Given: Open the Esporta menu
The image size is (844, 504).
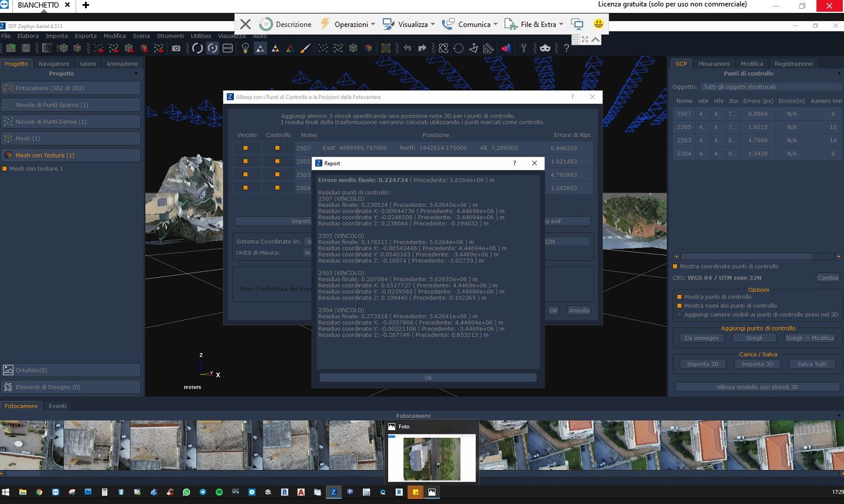Looking at the screenshot, I should [86, 36].
